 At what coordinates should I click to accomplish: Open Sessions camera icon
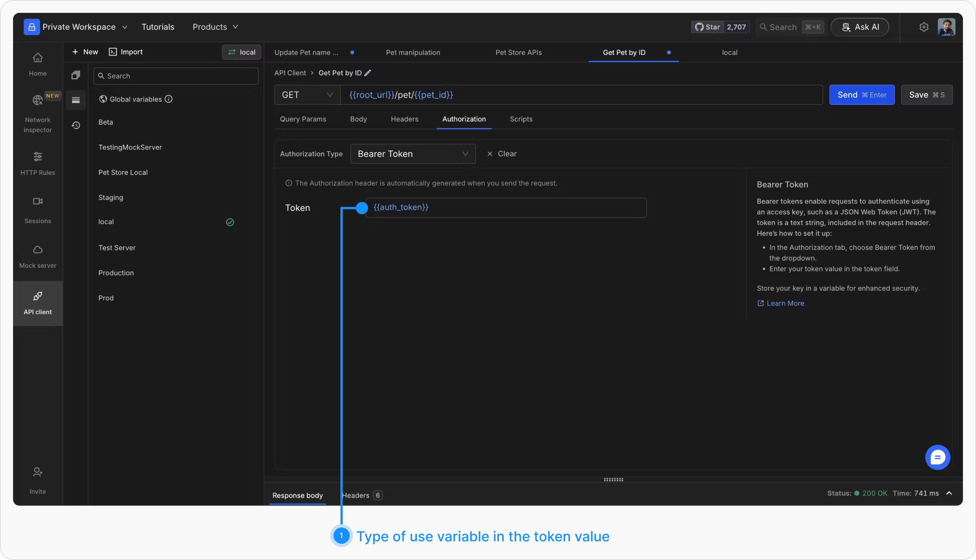pyautogui.click(x=37, y=201)
